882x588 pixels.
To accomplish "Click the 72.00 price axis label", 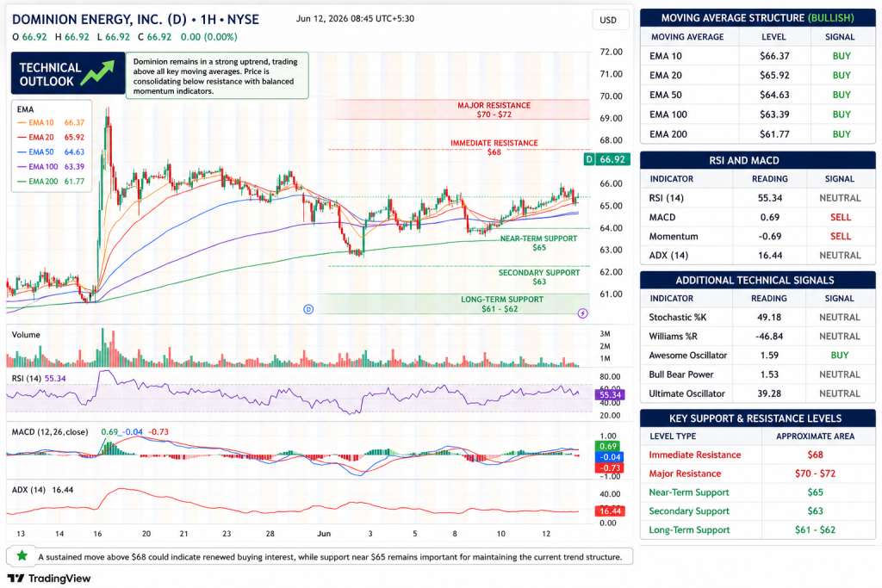I will (611, 52).
